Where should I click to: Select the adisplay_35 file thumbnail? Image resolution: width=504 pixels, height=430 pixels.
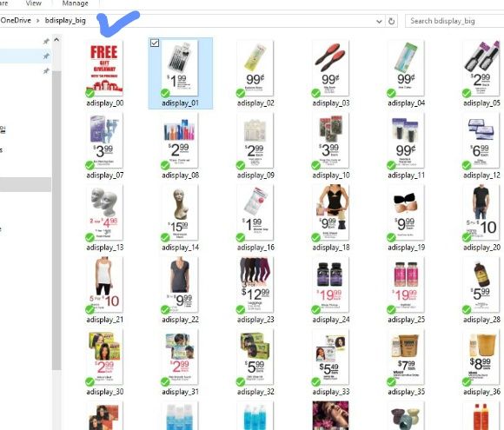406,356
